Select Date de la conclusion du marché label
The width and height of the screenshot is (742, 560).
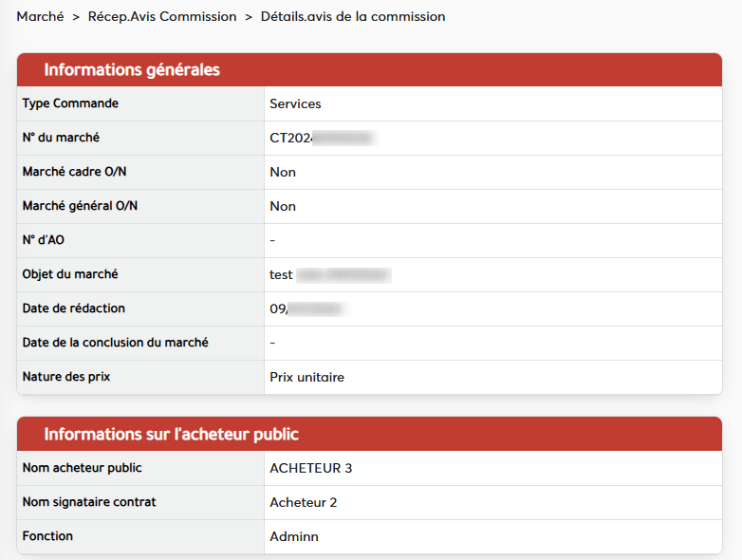115,343
